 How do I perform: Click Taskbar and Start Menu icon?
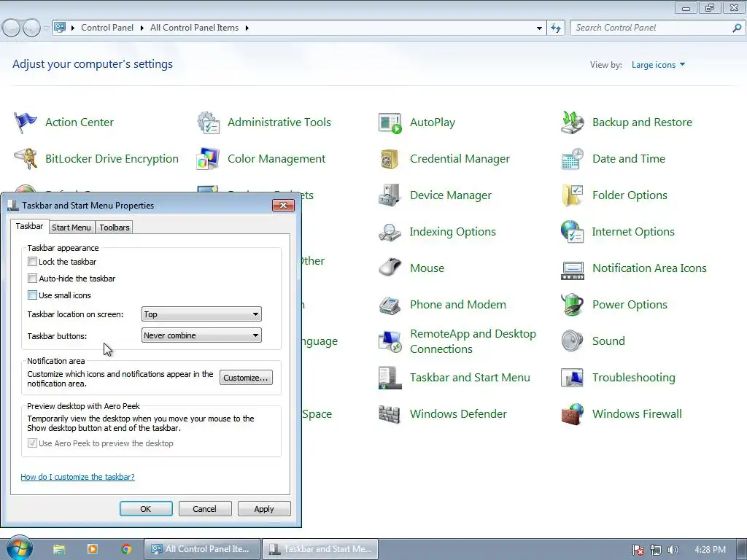pyautogui.click(x=390, y=378)
